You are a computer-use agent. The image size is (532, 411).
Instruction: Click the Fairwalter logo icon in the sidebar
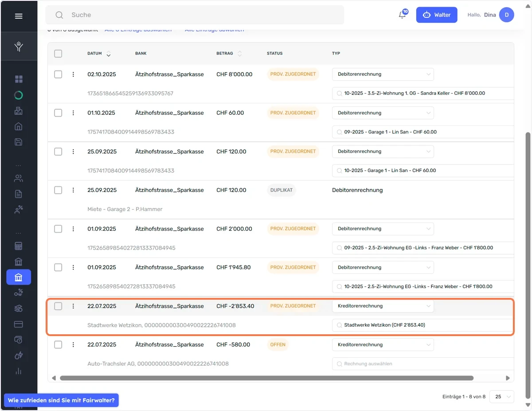pyautogui.click(x=19, y=46)
